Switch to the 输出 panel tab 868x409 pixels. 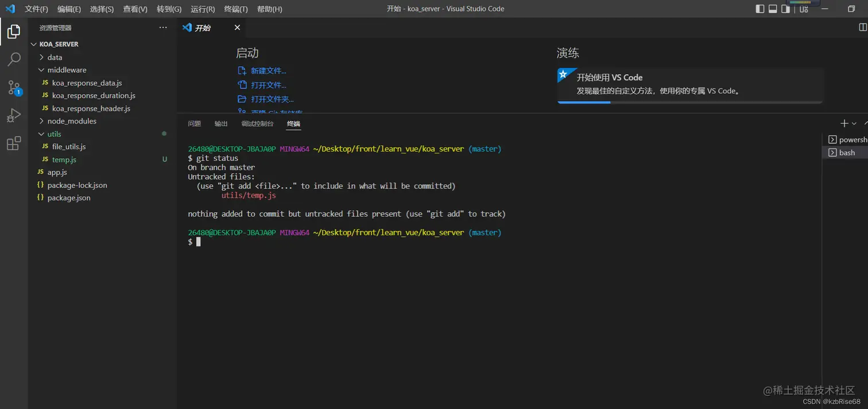pyautogui.click(x=221, y=124)
